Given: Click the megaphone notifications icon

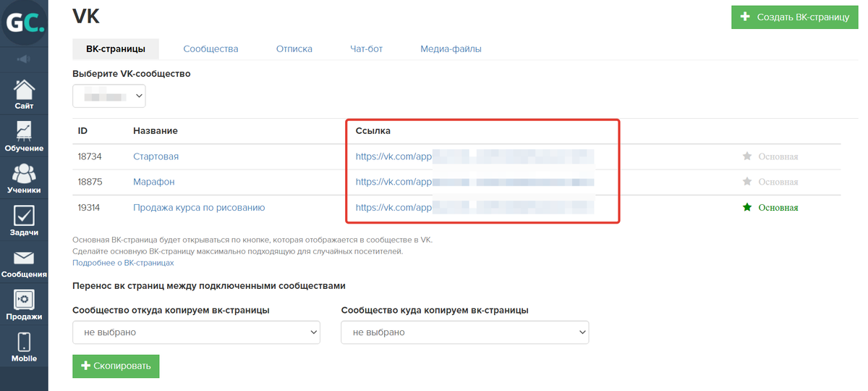Looking at the screenshot, I should click(24, 59).
